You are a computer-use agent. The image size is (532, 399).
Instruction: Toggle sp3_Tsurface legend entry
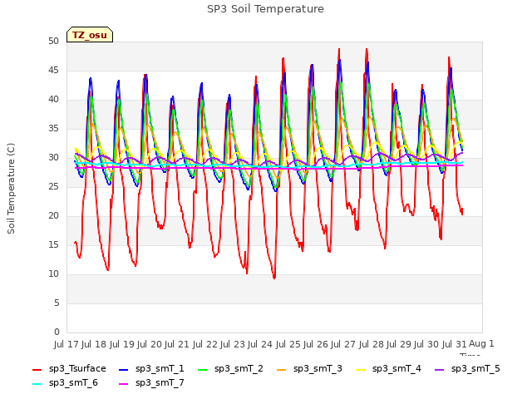click(x=69, y=368)
